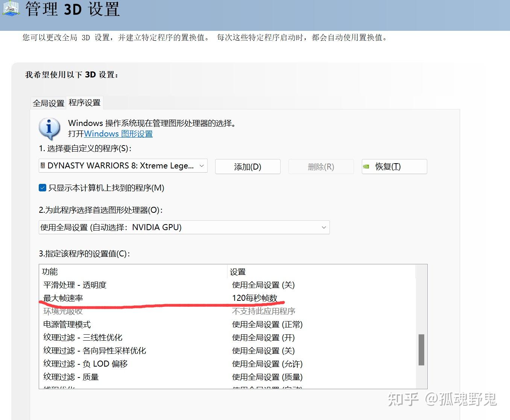
Task: Click the 添加(D) button
Action: point(248,167)
